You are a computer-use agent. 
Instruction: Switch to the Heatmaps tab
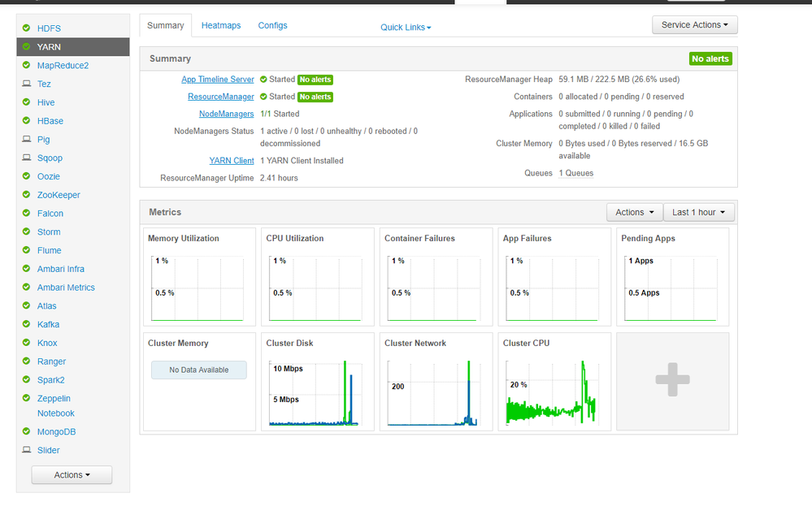pos(221,25)
